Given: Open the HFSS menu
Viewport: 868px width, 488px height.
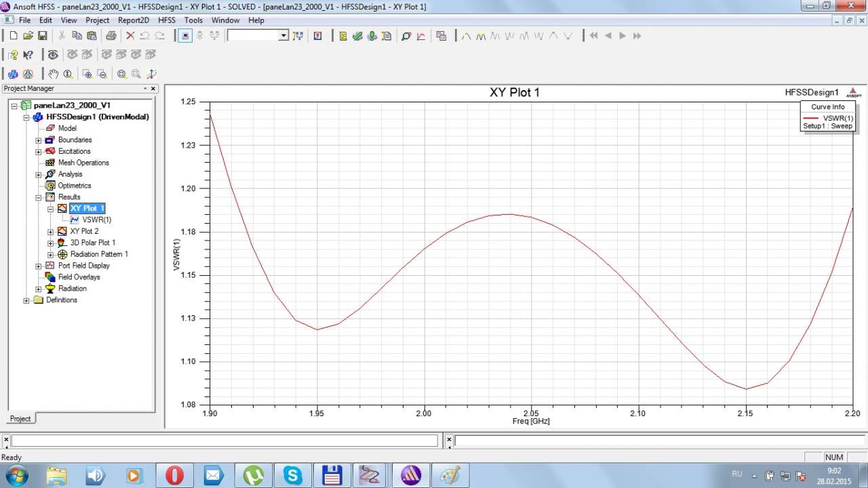Looking at the screenshot, I should click(x=167, y=20).
